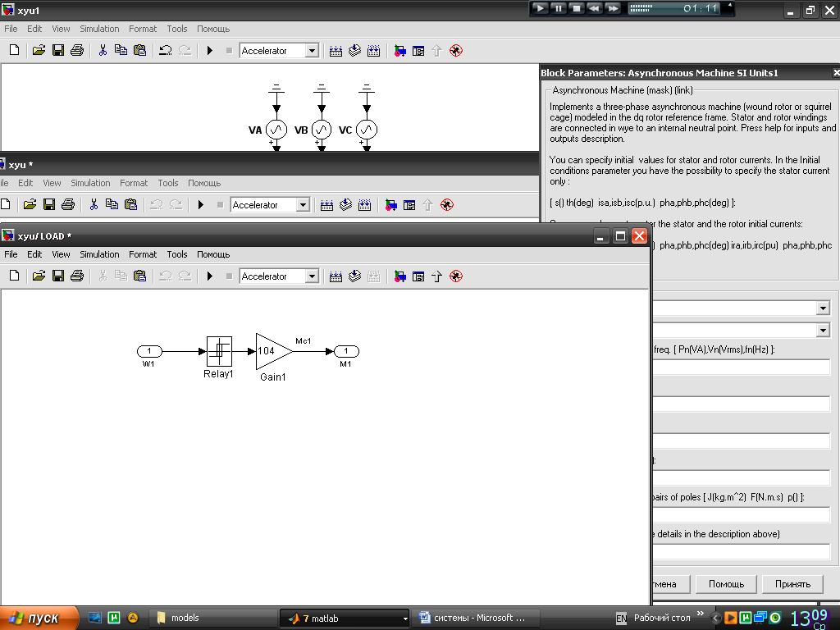Screen dimensions: 840x630
Task: Click New model icon in xyu/LOAD toolbar
Action: coord(15,276)
